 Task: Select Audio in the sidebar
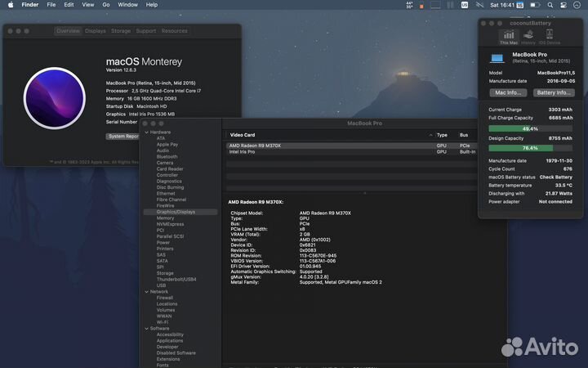163,150
